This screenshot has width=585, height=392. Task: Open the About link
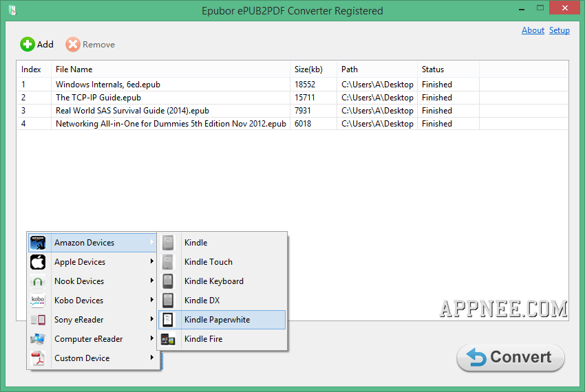click(x=533, y=30)
